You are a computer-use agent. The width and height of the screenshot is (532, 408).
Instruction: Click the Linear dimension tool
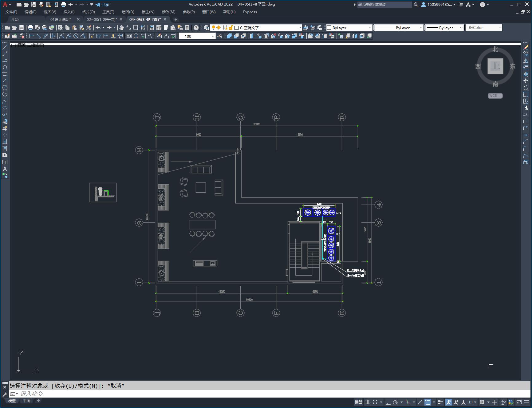[x=31, y=36]
